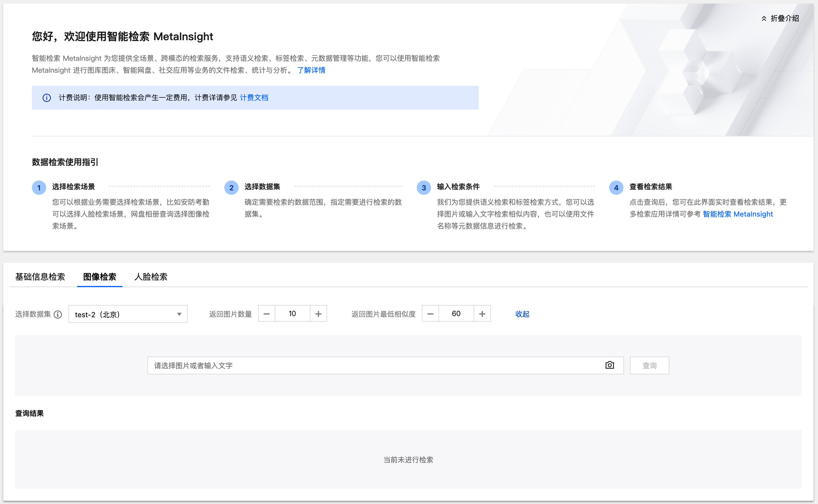Click the camera icon to upload image
This screenshot has width=818, height=504.
[610, 365]
